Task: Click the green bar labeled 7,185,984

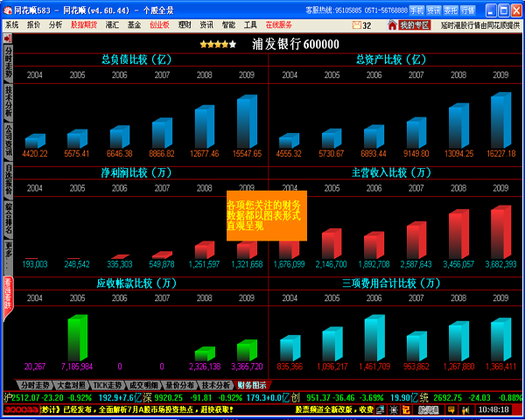Action: (x=78, y=338)
